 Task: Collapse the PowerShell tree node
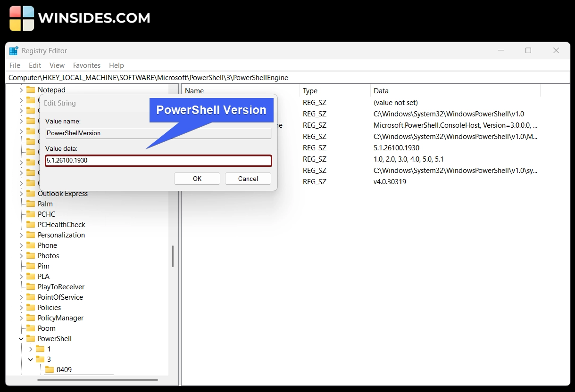click(21, 339)
